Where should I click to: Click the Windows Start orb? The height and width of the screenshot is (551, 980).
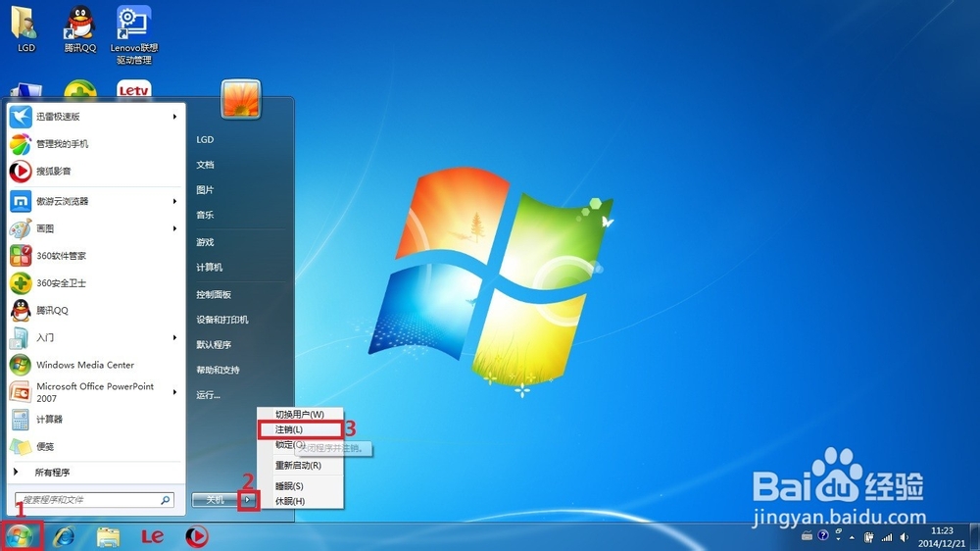click(x=21, y=536)
